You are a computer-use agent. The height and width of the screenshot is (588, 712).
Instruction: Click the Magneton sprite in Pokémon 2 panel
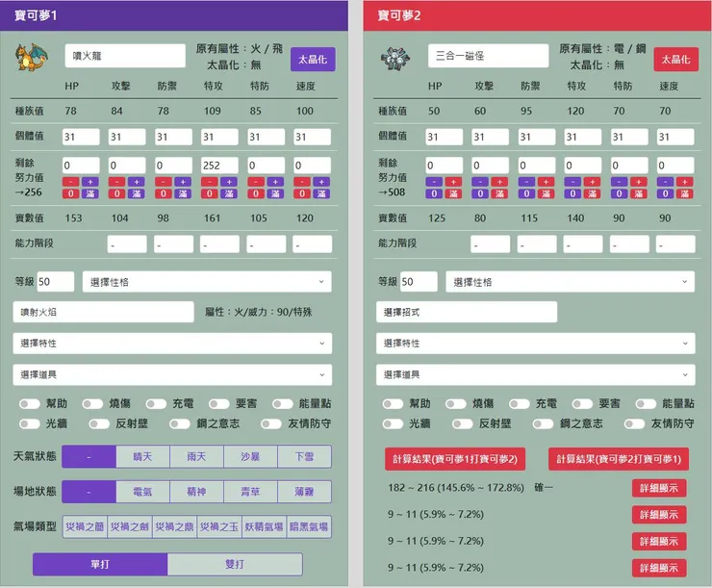click(x=395, y=58)
